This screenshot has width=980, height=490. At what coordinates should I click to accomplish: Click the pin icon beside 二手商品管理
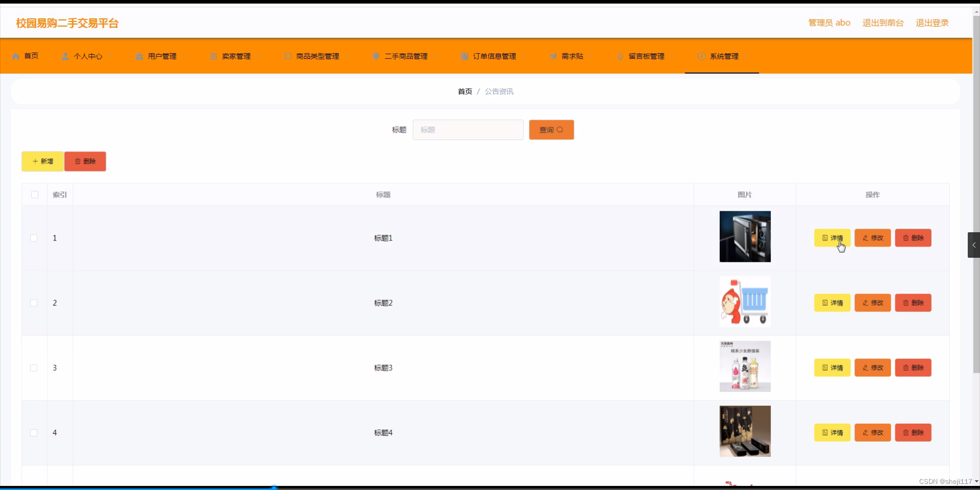tap(376, 56)
